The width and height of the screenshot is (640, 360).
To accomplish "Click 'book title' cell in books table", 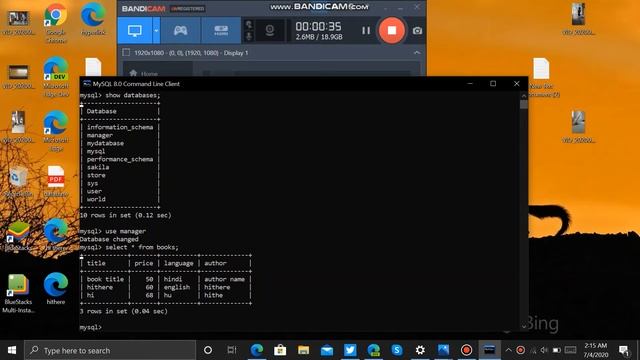I will [x=105, y=279].
